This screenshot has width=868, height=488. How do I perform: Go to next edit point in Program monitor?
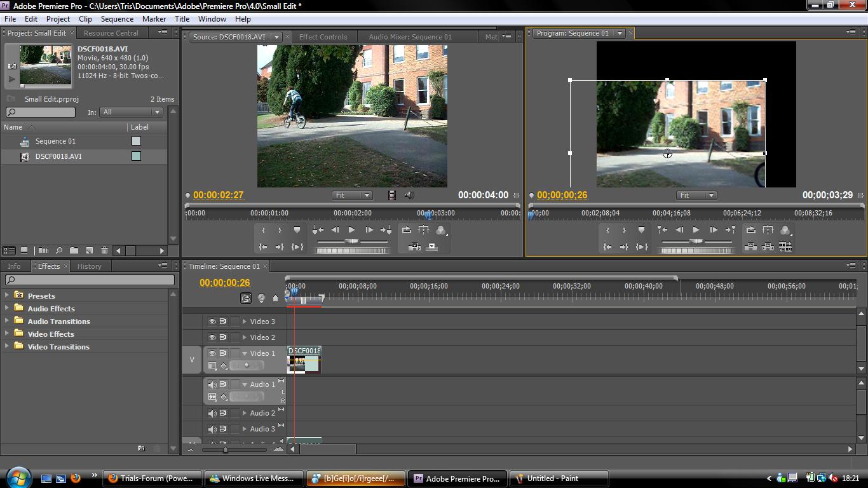[730, 230]
